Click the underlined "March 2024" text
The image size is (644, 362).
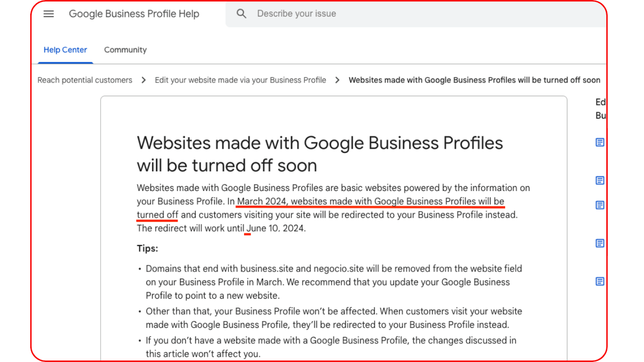point(261,202)
